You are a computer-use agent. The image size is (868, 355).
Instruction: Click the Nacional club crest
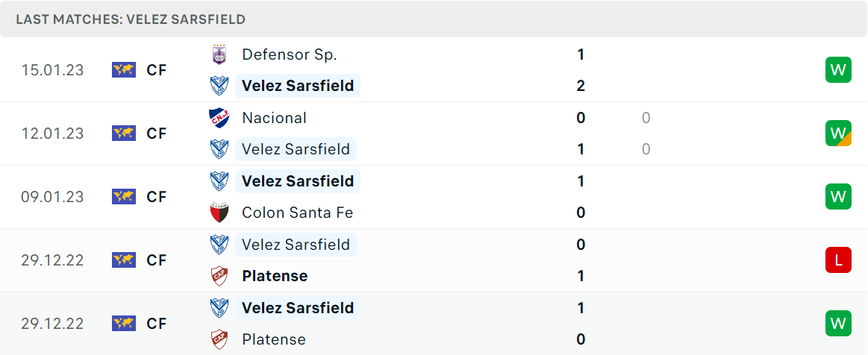(219, 118)
